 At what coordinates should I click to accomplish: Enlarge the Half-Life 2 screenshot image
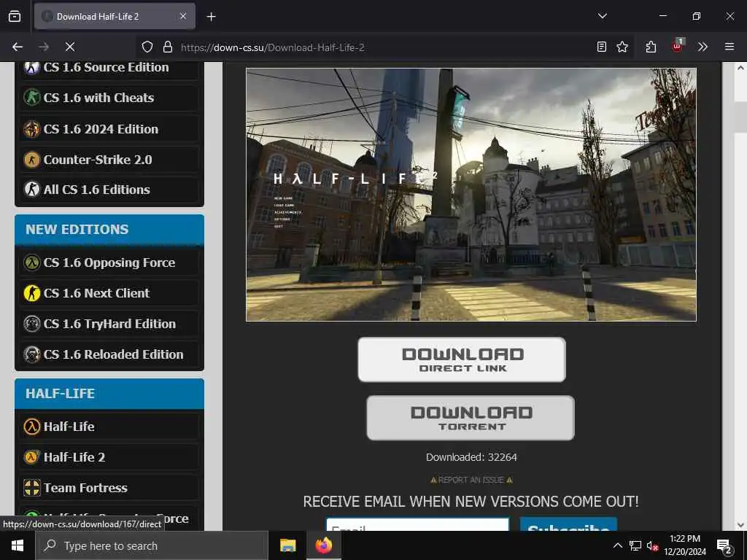(471, 194)
